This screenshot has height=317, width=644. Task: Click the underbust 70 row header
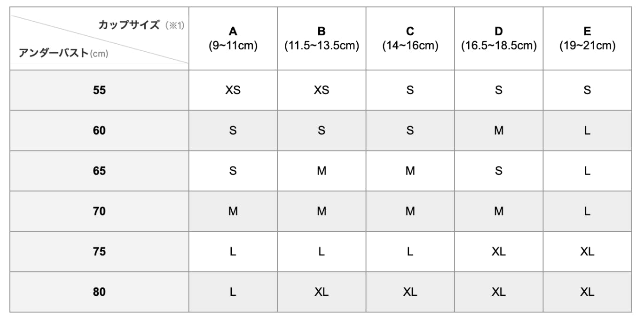click(x=99, y=211)
